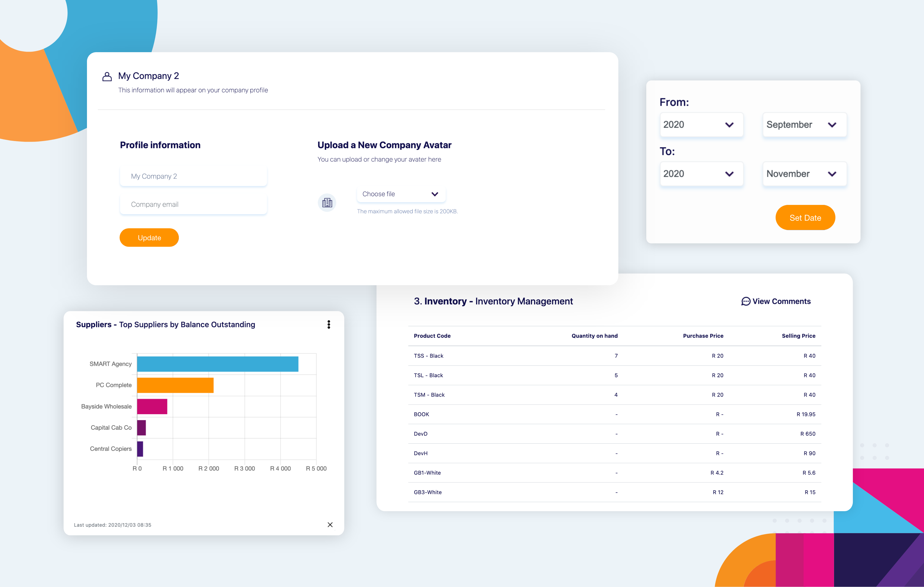
Task: Click the orange Update button
Action: tap(149, 238)
